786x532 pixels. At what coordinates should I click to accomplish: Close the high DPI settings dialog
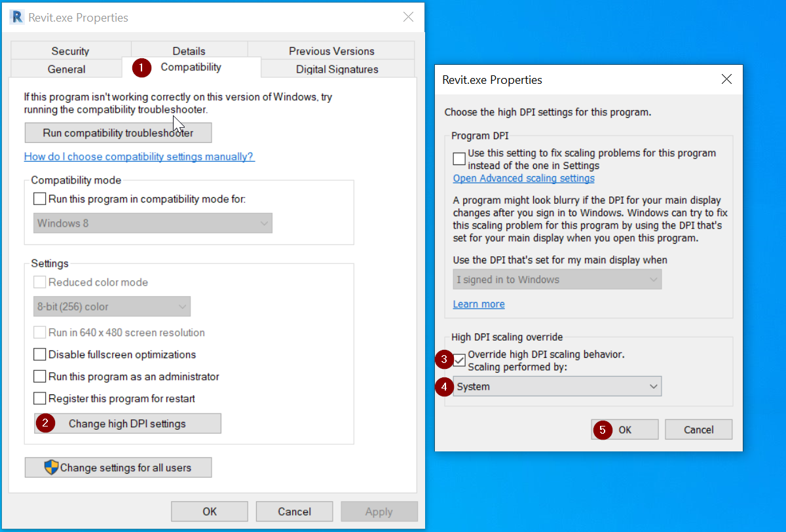point(726,79)
